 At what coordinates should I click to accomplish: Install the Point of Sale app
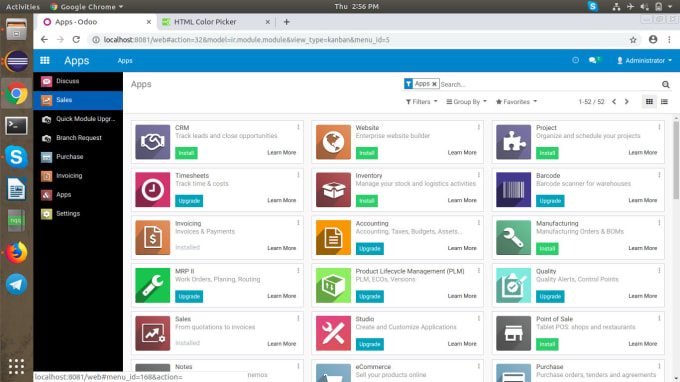point(547,344)
